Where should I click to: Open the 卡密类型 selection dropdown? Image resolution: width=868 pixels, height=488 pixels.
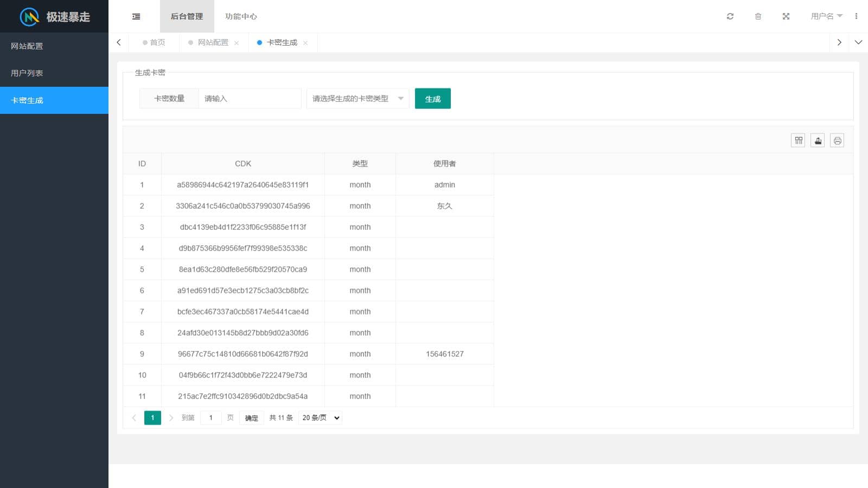358,99
